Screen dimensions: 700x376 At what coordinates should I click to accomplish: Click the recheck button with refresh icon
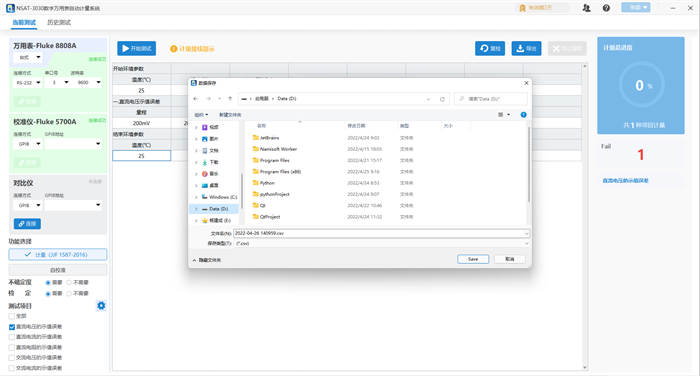pyautogui.click(x=490, y=48)
